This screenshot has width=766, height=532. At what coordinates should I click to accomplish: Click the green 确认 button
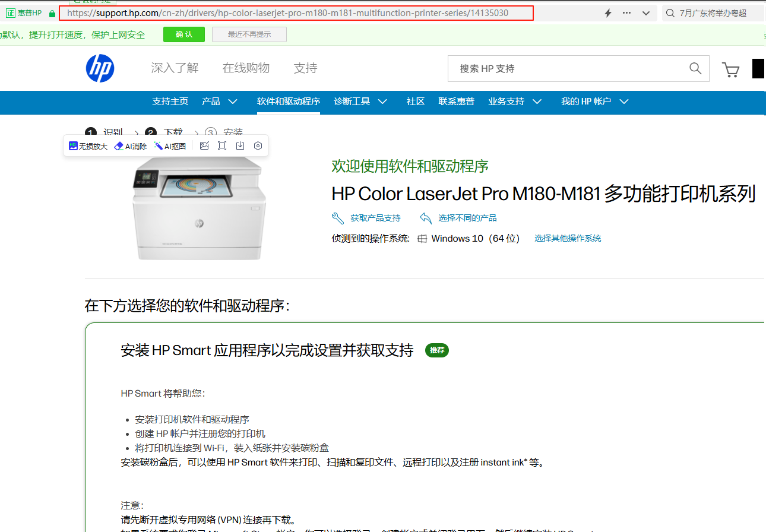[184, 34]
